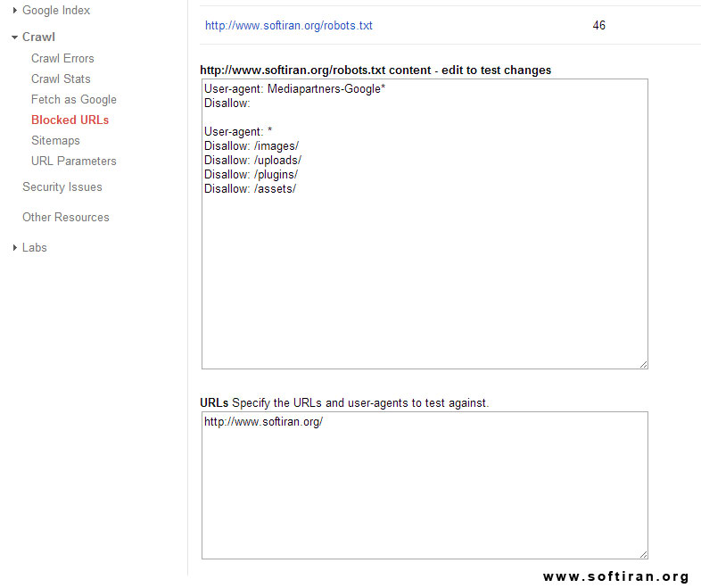Click the 'Disallow: /images/' line
This screenshot has height=588, width=701.
point(252,146)
